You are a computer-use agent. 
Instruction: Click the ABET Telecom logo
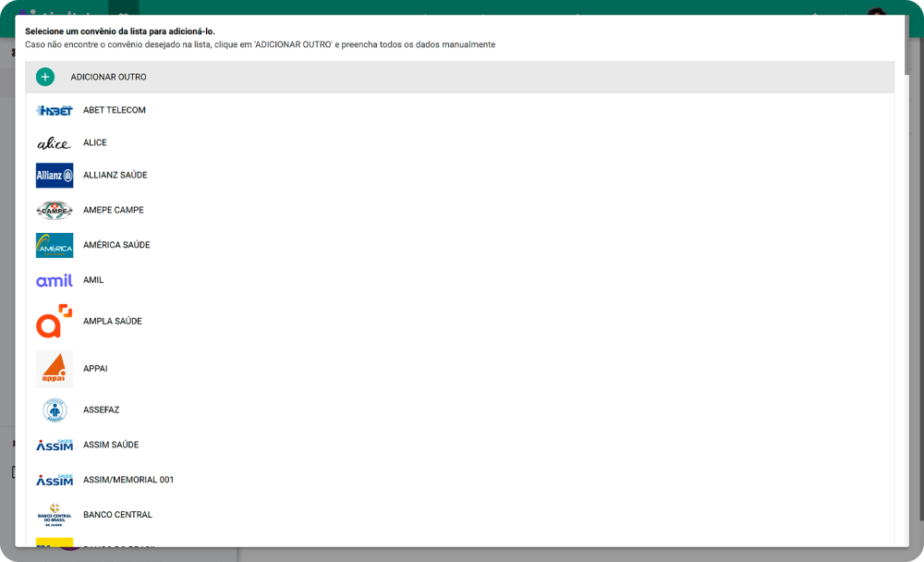pyautogui.click(x=55, y=110)
